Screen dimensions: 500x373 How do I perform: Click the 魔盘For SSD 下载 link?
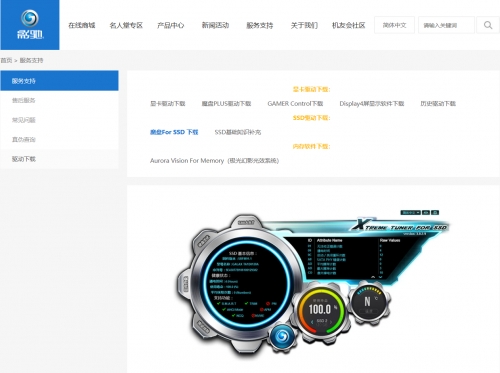(174, 132)
